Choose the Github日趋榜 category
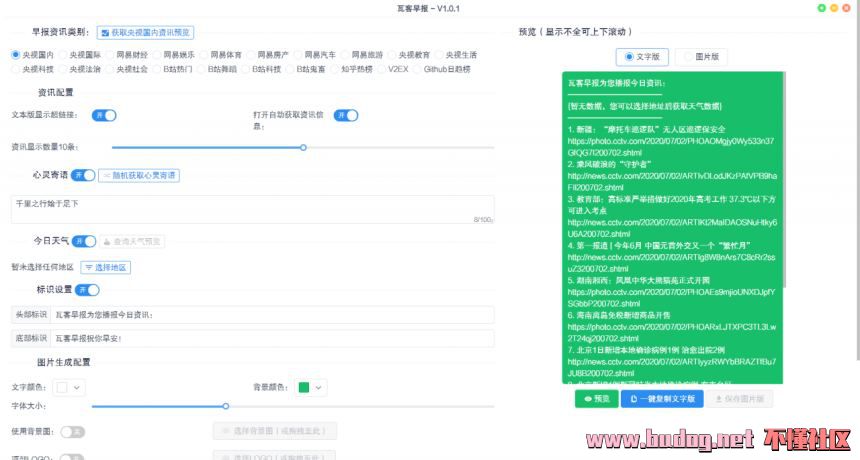 pos(442,69)
